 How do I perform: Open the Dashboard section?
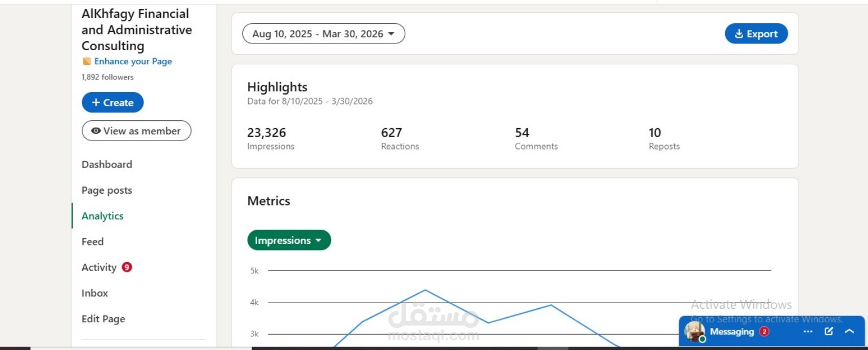coord(107,164)
